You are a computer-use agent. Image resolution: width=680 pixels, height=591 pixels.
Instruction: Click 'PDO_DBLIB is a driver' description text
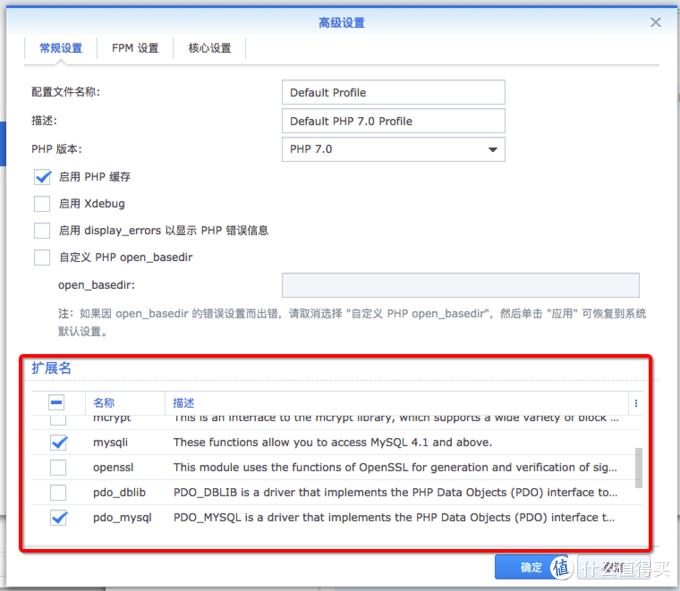[396, 493]
